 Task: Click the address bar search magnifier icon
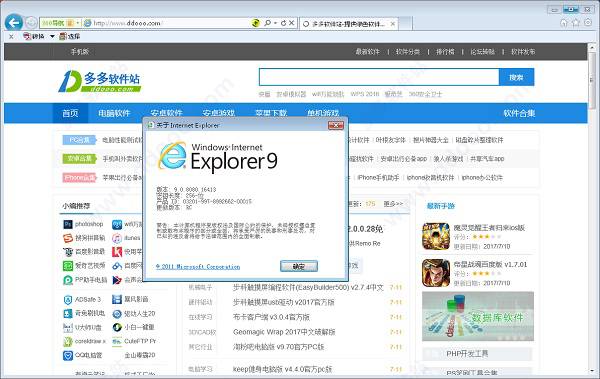[x=267, y=23]
